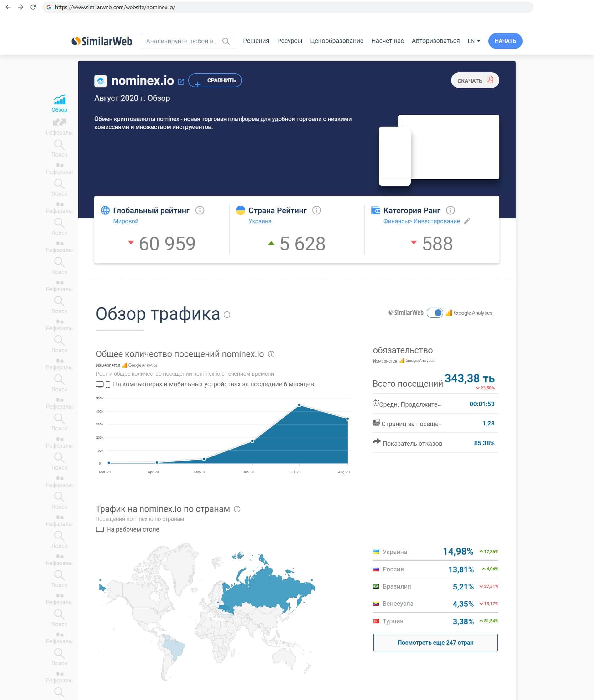The width and height of the screenshot is (594, 700).
Task: Click the first Поиск magnifier in sidebar
Action: pyautogui.click(x=59, y=144)
